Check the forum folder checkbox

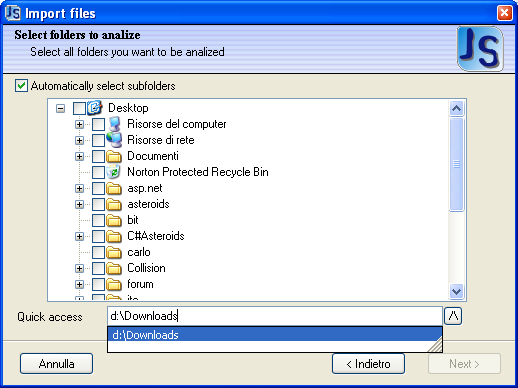click(x=98, y=284)
